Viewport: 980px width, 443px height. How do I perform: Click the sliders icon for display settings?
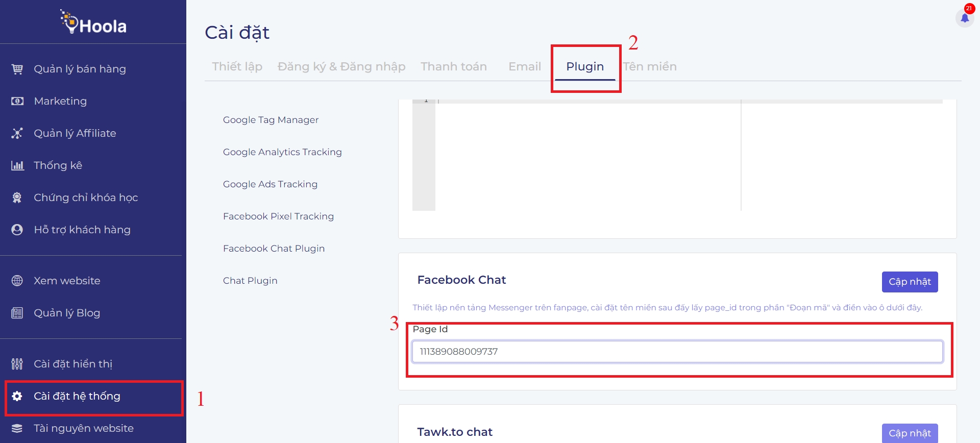(17, 364)
